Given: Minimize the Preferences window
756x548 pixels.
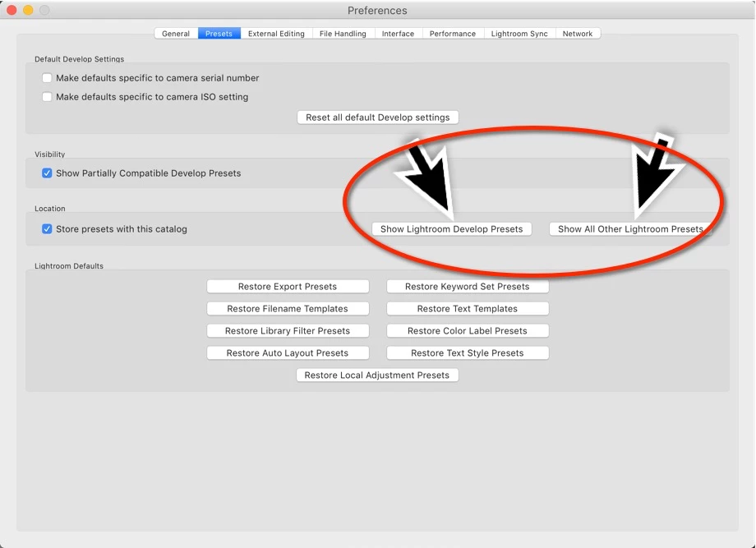Looking at the screenshot, I should (28, 10).
